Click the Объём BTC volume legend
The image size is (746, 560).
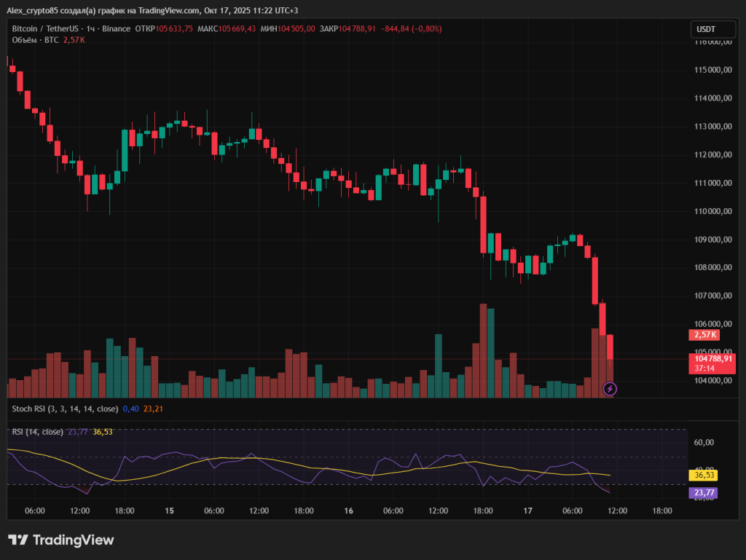[36, 40]
